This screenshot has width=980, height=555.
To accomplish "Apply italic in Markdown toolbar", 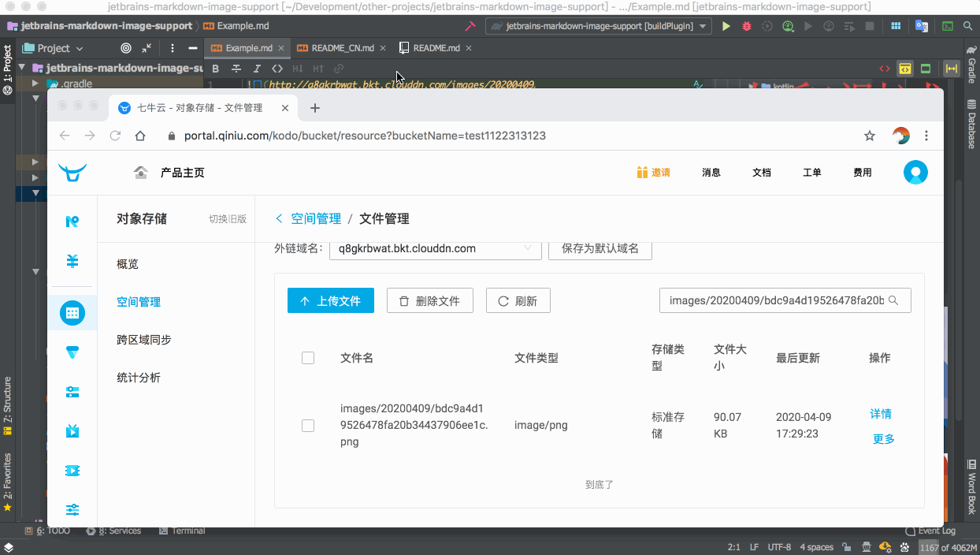I will [257, 69].
